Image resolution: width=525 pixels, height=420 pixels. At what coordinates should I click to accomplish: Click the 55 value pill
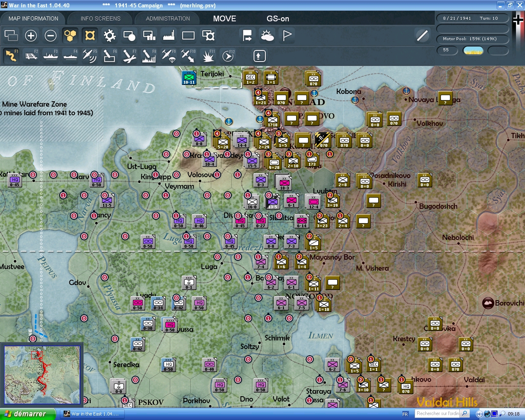click(x=447, y=50)
